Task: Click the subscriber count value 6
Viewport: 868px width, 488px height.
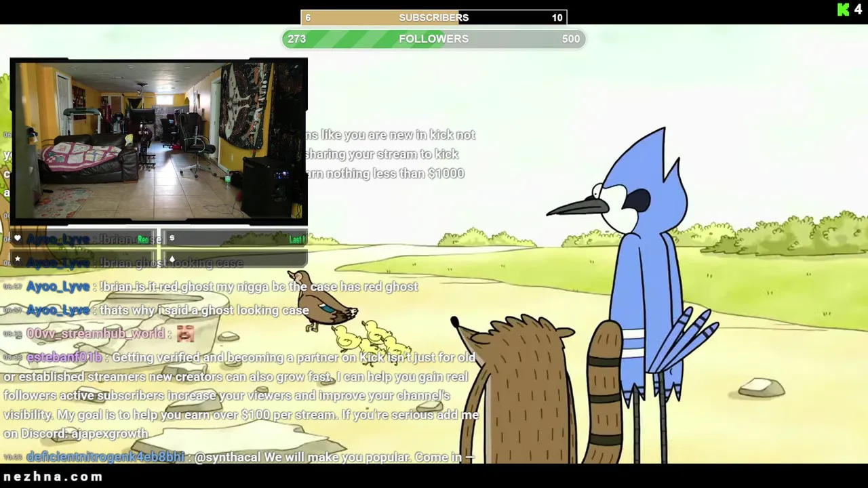Action: point(308,18)
